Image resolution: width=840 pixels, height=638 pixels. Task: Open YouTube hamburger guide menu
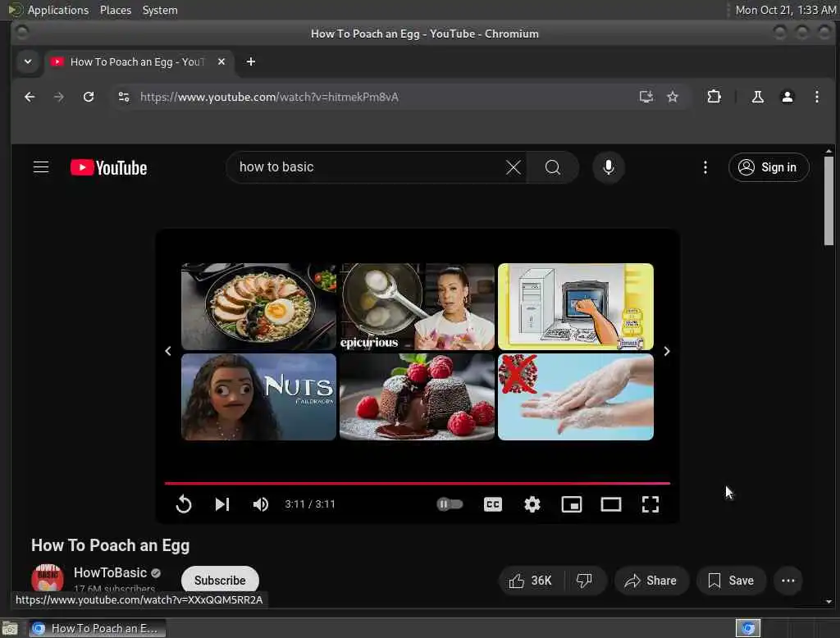tap(41, 167)
